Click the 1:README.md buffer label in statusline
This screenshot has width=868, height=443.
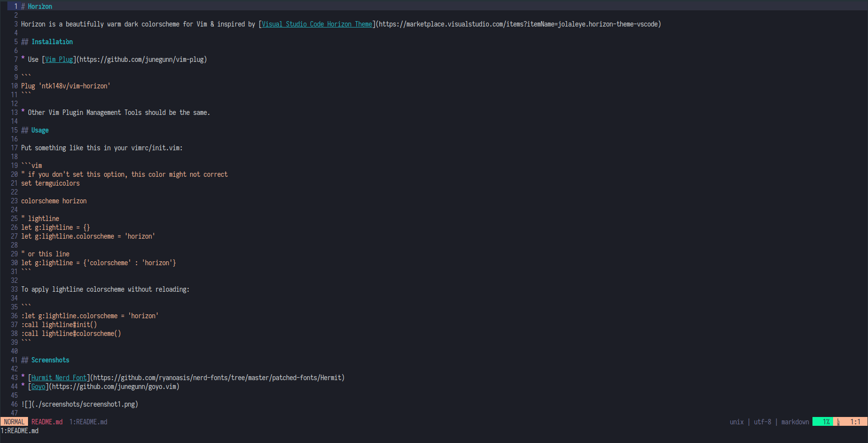click(88, 422)
